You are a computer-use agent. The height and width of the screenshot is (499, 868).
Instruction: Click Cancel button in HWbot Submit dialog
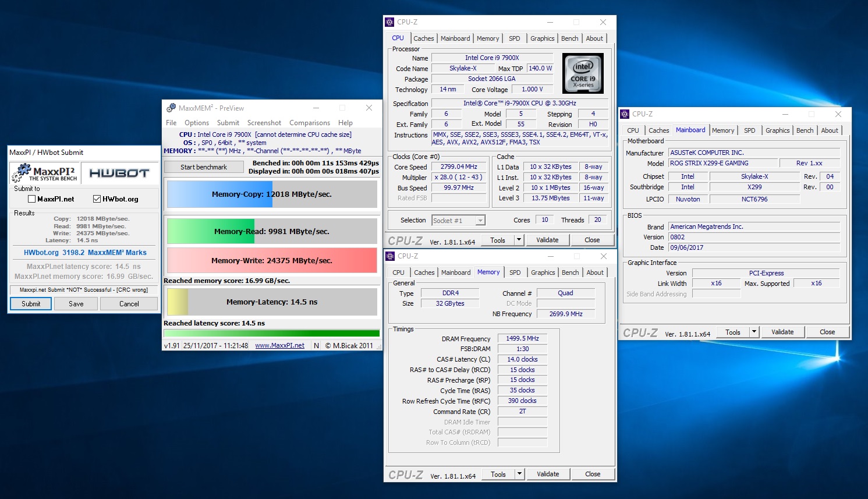click(x=129, y=304)
